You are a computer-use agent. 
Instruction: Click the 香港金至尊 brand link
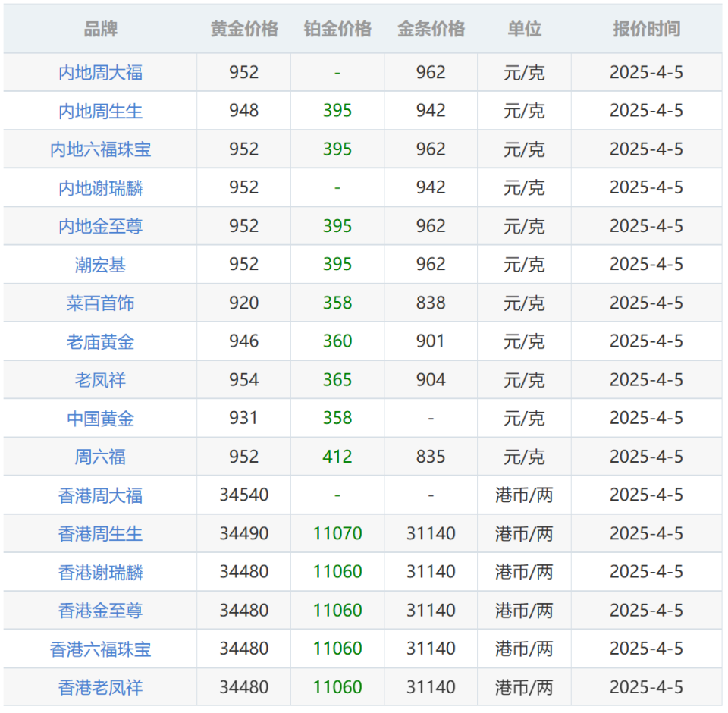pos(100,611)
